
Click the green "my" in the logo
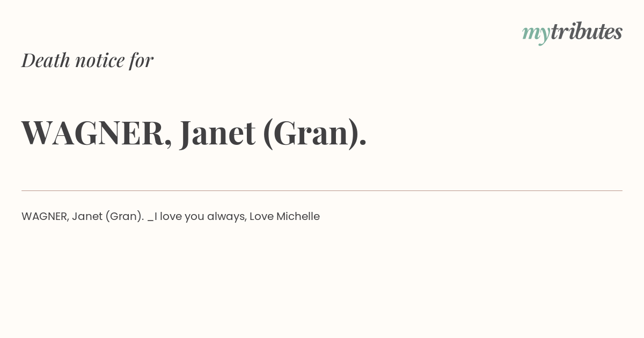pyautogui.click(x=536, y=34)
